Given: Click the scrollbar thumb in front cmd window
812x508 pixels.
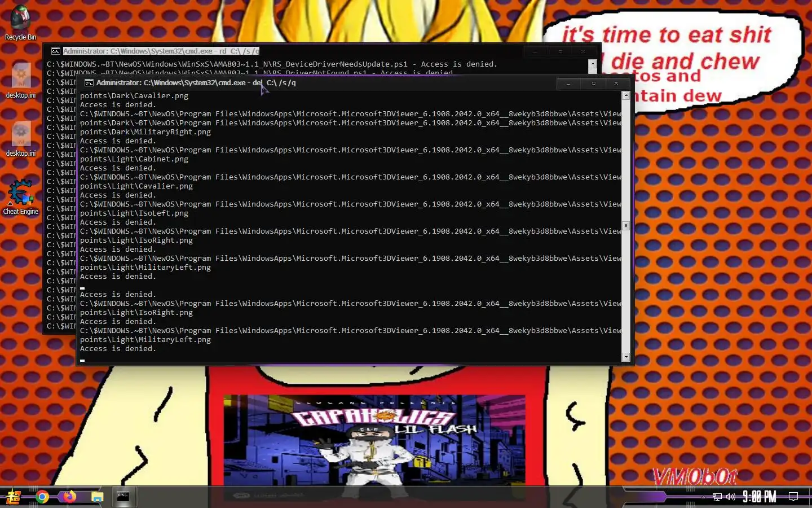Looking at the screenshot, I should [x=626, y=225].
